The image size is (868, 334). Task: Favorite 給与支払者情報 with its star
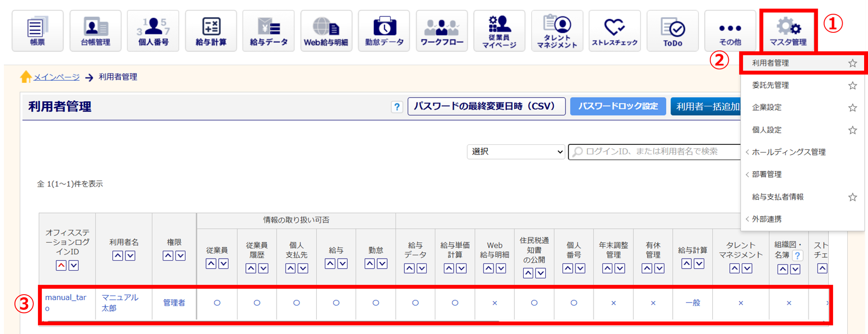(852, 197)
